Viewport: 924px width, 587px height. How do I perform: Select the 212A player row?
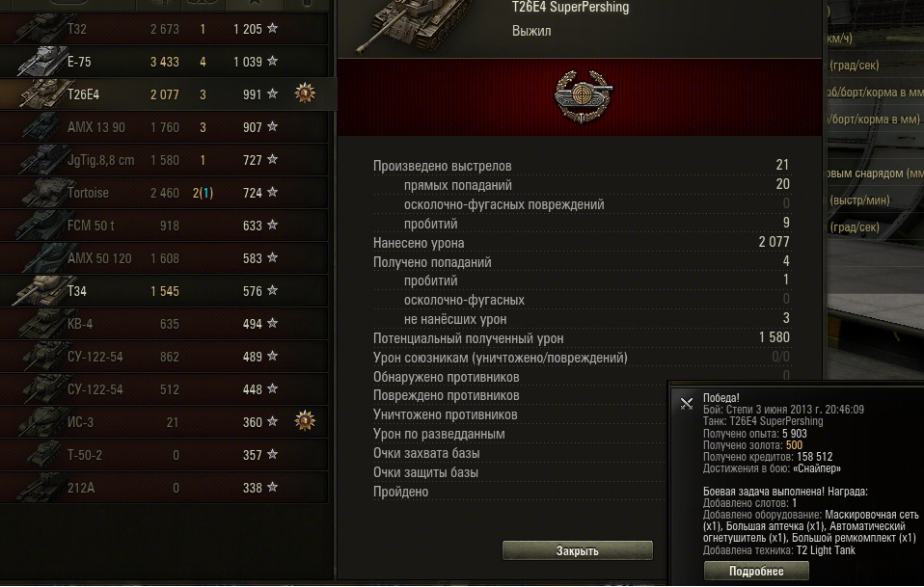164,488
